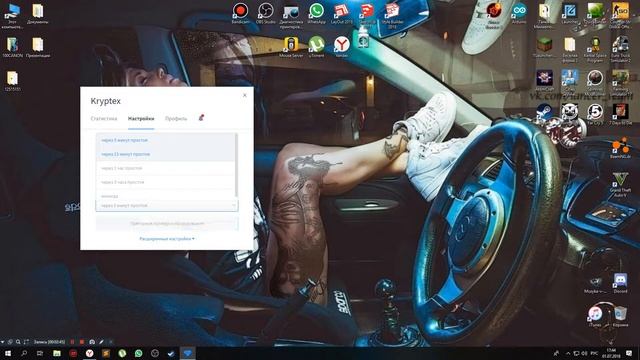Open the Minecraft TLauncher shortcut
This screenshot has height=360, width=640.
[x=544, y=47]
